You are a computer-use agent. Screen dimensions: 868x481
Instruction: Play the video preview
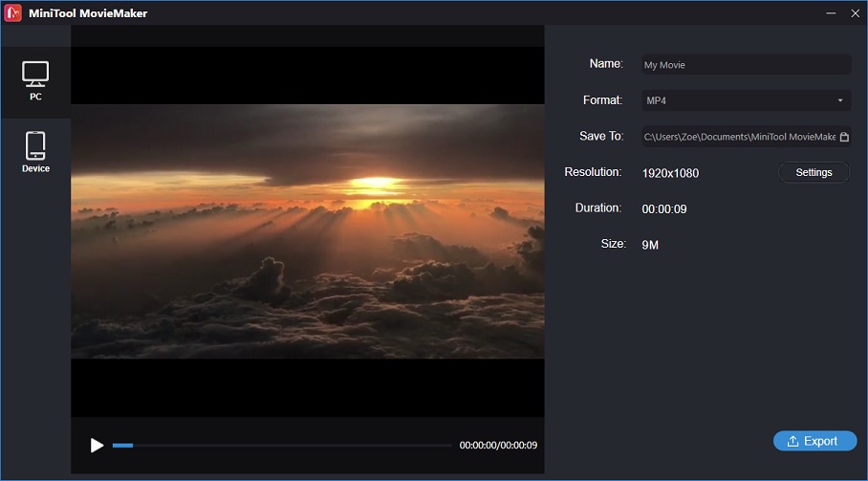97,445
